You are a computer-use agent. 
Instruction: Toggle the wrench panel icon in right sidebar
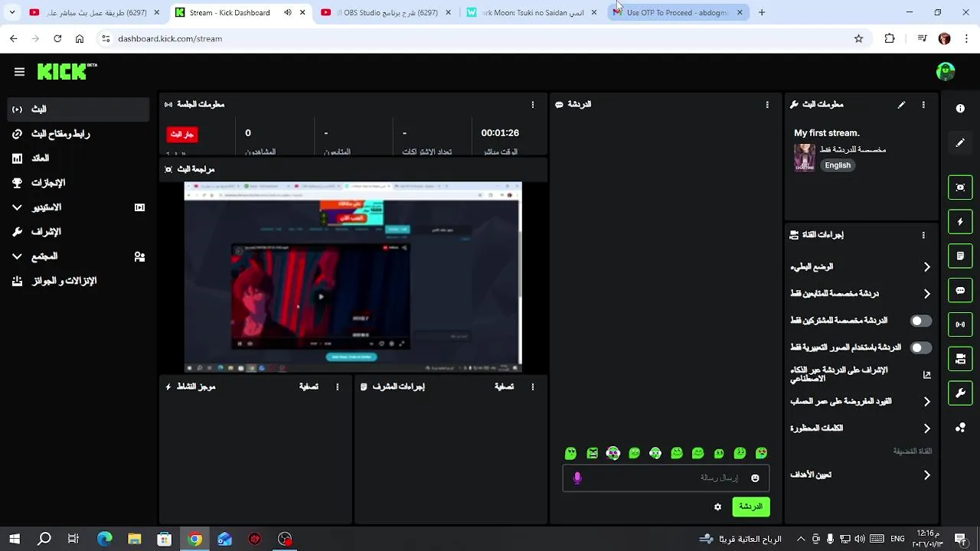(960, 393)
